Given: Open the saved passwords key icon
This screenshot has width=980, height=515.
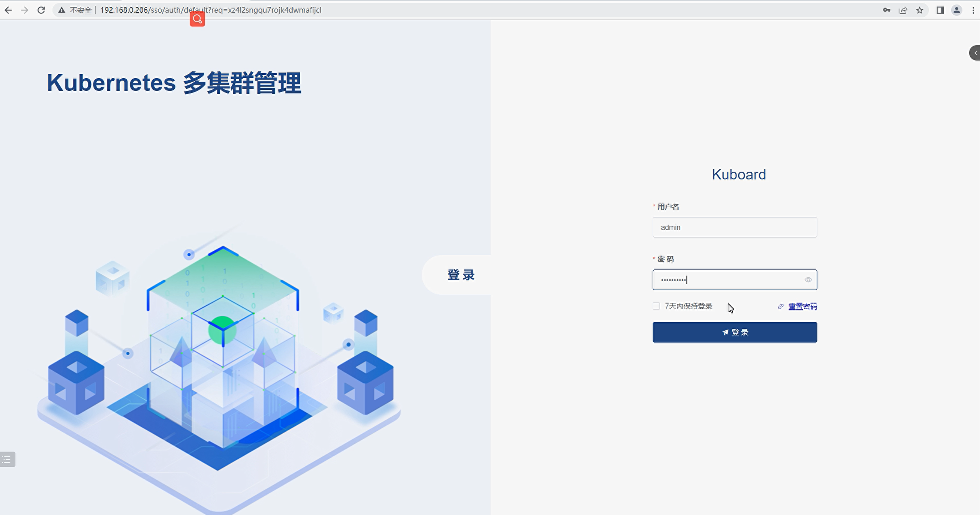Looking at the screenshot, I should 887,10.
